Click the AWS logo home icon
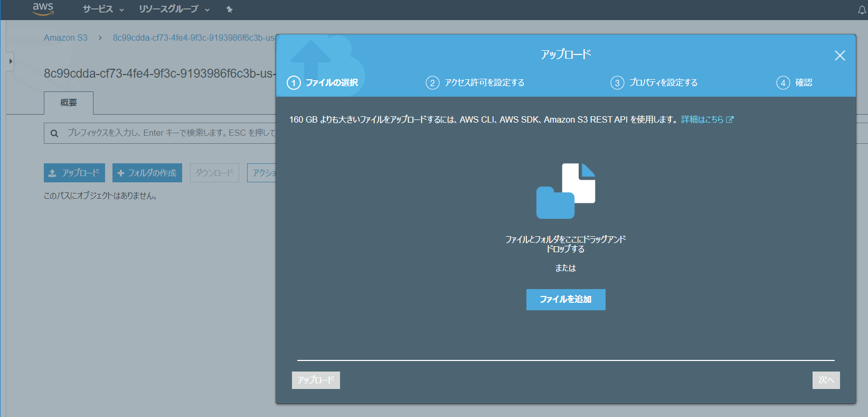This screenshot has width=868, height=417. [x=43, y=8]
